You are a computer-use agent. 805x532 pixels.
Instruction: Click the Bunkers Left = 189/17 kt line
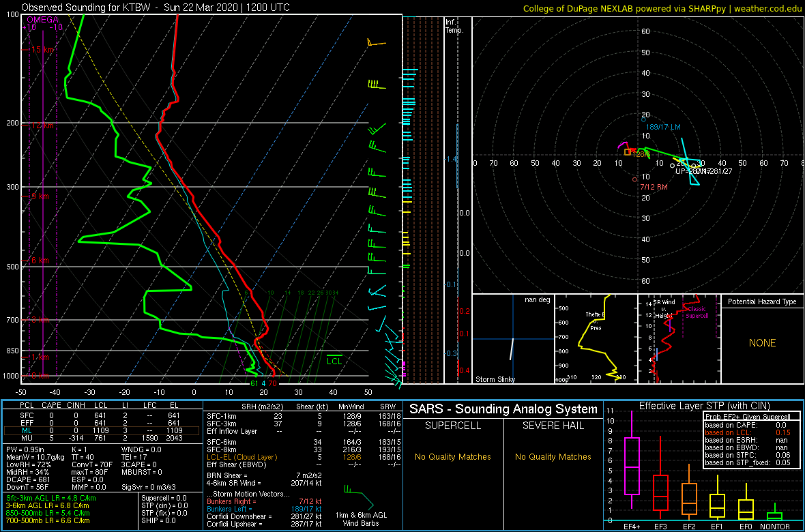point(264,508)
